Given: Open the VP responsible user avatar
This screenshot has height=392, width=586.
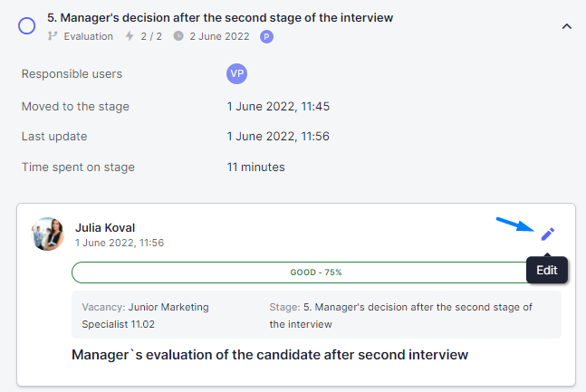Looking at the screenshot, I should (x=236, y=73).
